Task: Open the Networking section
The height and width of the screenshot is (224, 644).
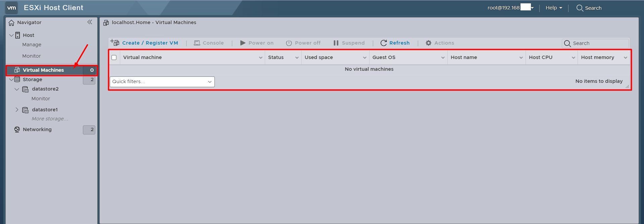Action: point(37,129)
